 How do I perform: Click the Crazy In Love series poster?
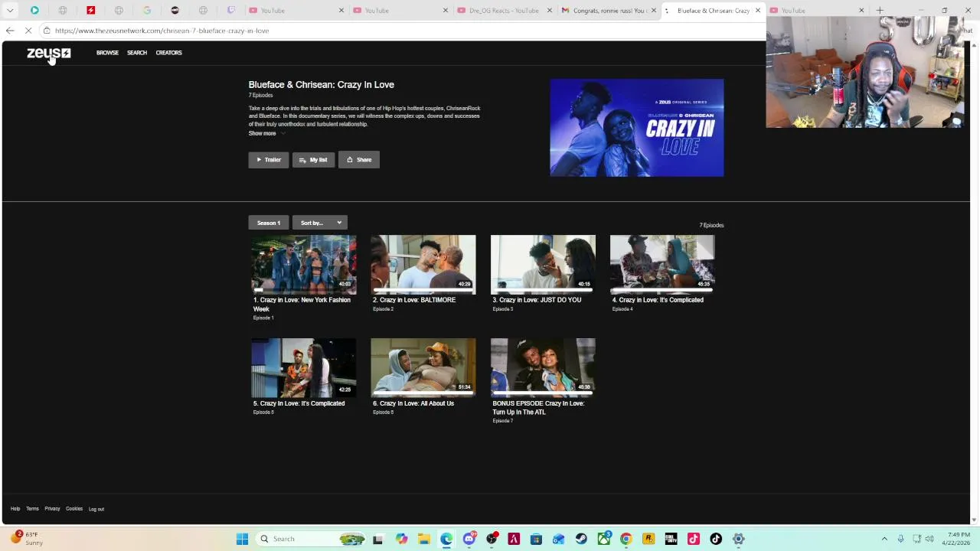click(x=636, y=128)
